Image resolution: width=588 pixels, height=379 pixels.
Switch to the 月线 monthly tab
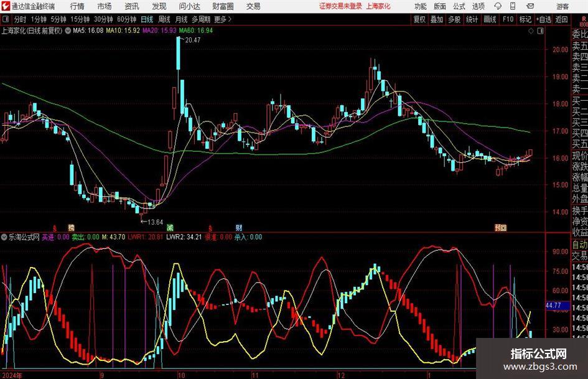[x=181, y=19]
